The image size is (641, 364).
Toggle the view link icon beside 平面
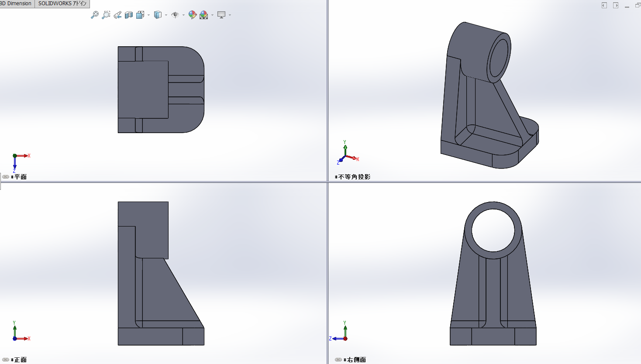(6, 177)
